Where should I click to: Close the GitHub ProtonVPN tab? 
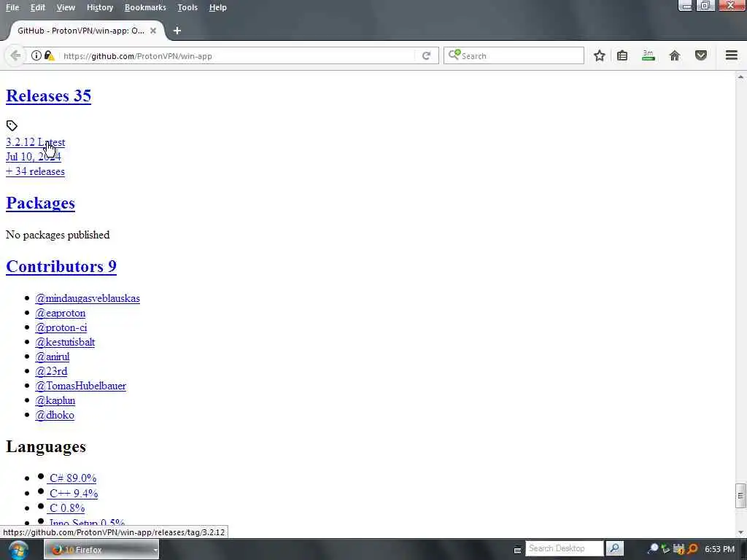pyautogui.click(x=153, y=31)
